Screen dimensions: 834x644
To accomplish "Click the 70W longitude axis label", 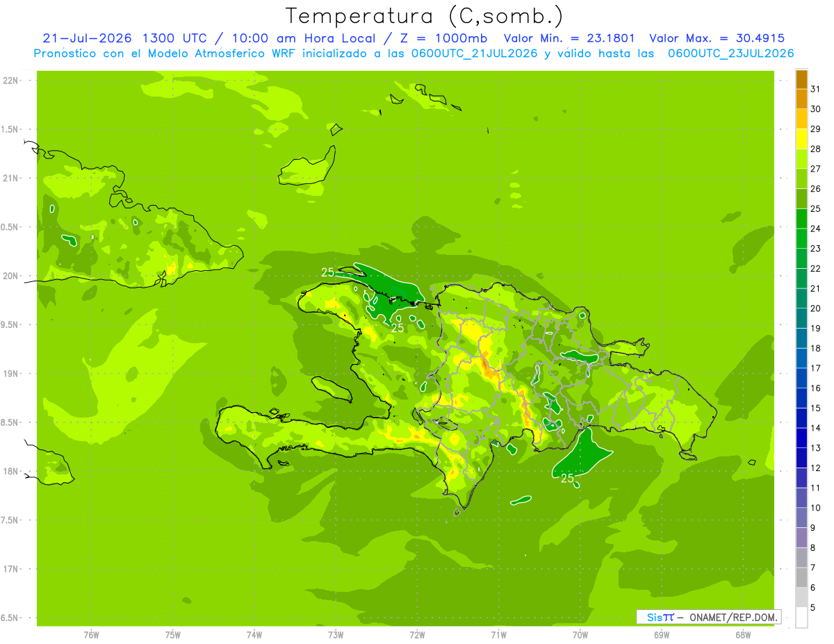I will pyautogui.click(x=580, y=634).
